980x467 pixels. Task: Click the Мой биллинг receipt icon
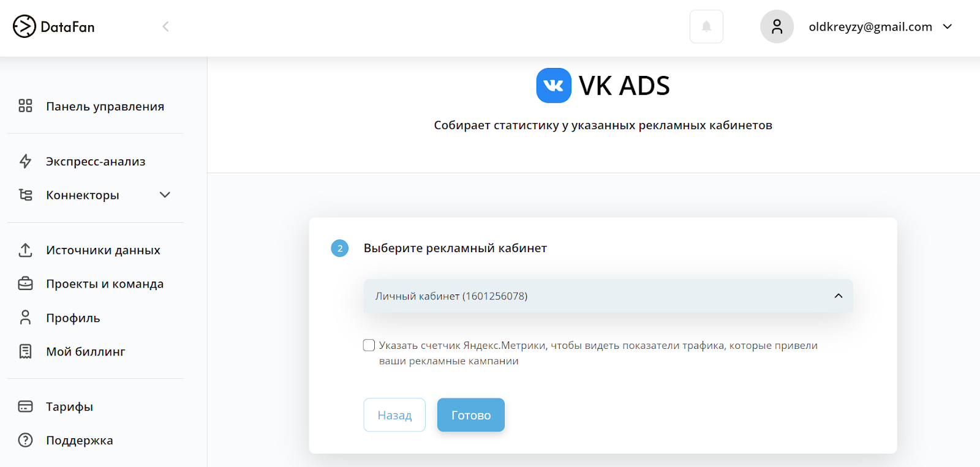click(x=25, y=351)
